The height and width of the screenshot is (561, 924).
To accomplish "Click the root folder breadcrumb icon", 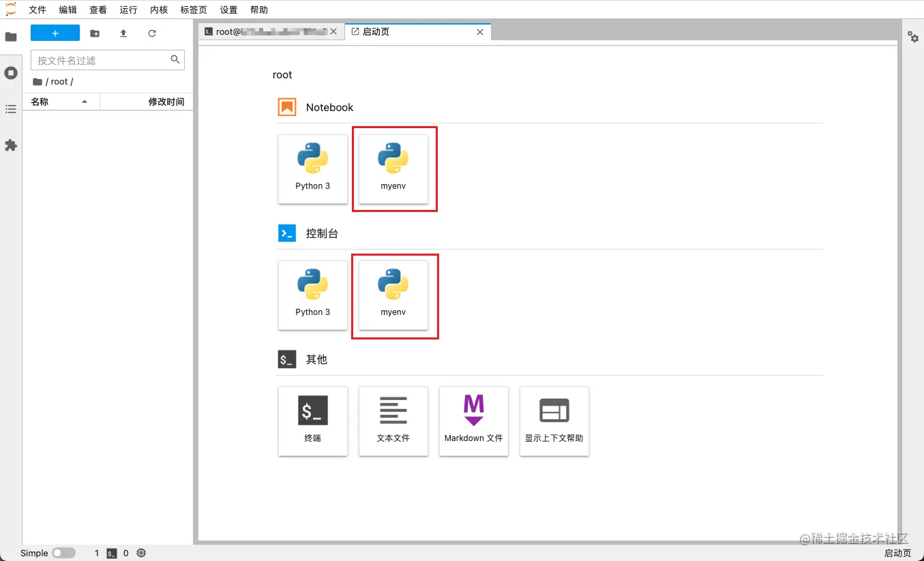I will [x=37, y=82].
